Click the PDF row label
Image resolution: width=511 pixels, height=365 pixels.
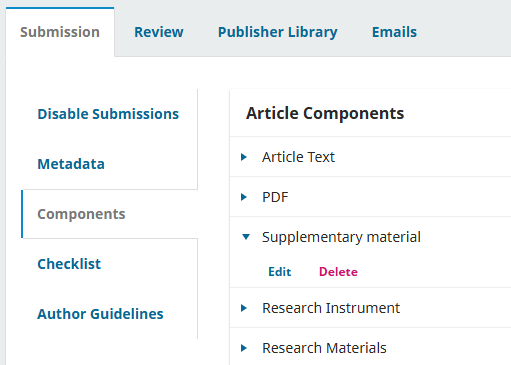coord(275,197)
